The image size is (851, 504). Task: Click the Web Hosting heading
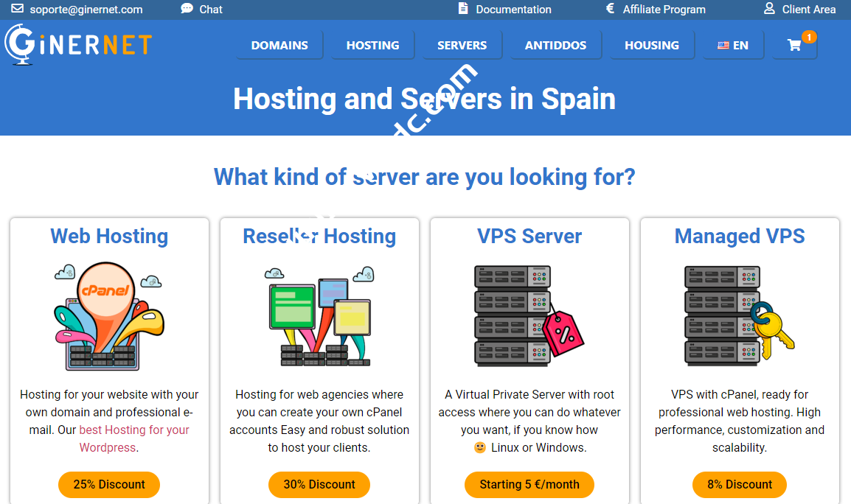[x=109, y=236]
